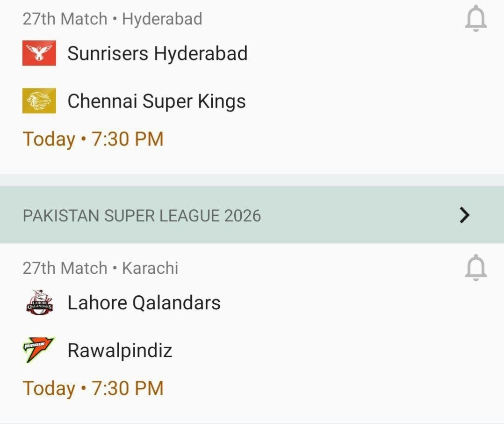The height and width of the screenshot is (424, 504).
Task: Tap Today 7:30 PM under Chennai Super Kings
Action: click(94, 139)
